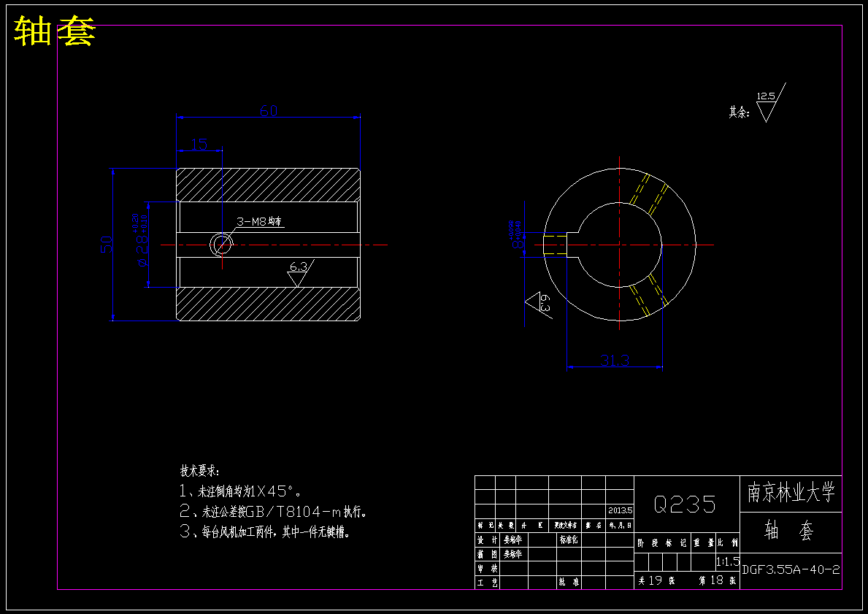868x614 pixels.
Task: Click the 比例 header cell
Action: tap(728, 544)
